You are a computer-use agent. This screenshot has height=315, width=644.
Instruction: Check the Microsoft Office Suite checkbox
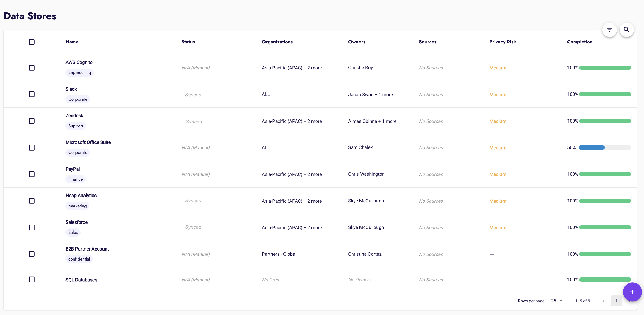(32, 148)
